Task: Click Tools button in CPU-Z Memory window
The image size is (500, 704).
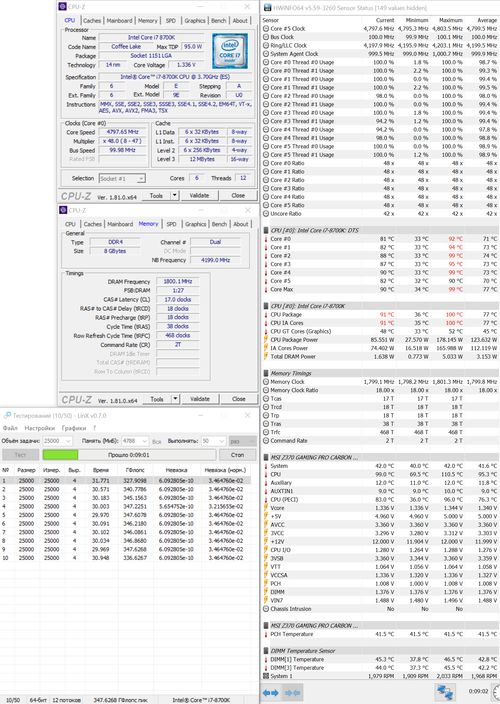Action: point(157,399)
